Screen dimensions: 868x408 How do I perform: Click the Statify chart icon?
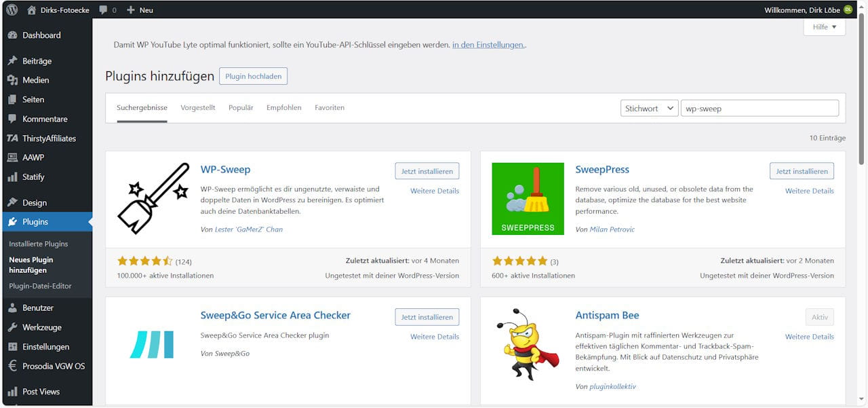[12, 177]
